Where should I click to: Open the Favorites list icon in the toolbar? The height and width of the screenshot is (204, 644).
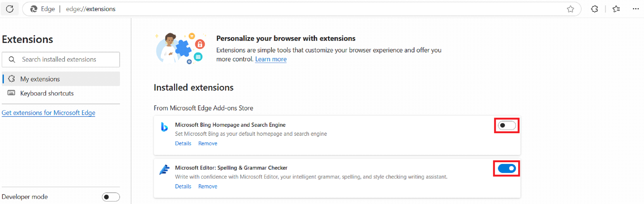(x=616, y=9)
